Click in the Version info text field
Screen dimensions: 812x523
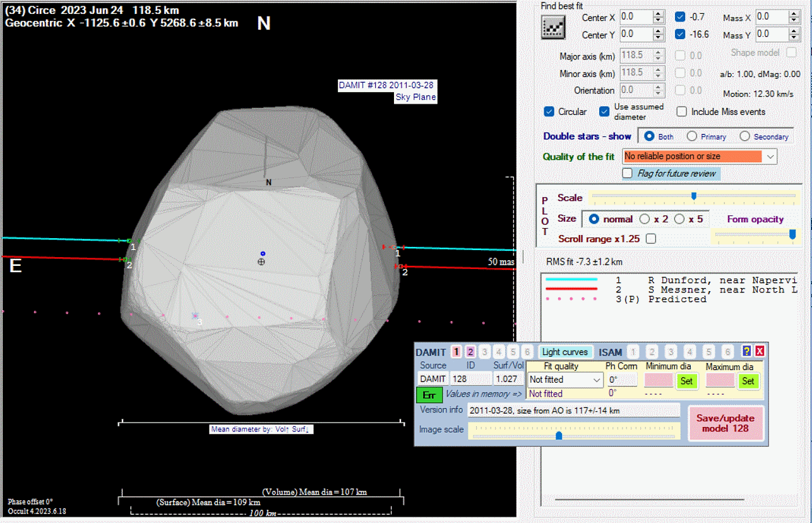coord(573,411)
